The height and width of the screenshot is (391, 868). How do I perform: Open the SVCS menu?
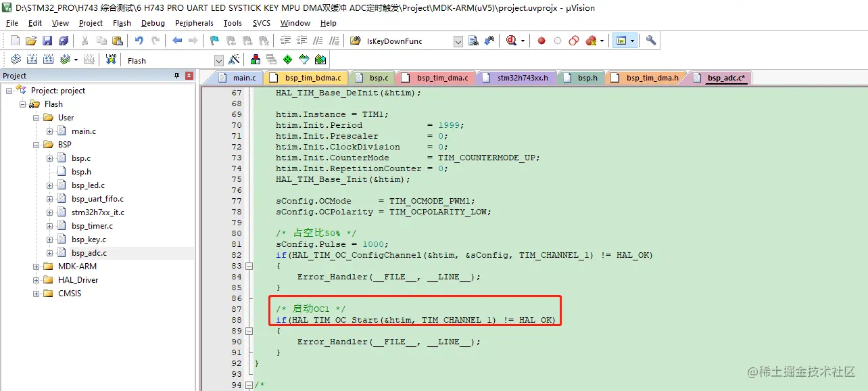pyautogui.click(x=261, y=23)
